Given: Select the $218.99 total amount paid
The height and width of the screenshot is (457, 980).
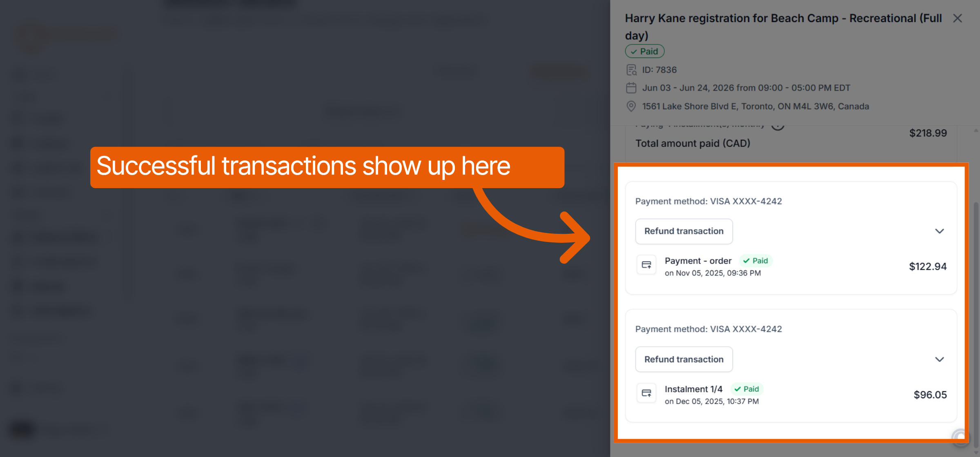Looking at the screenshot, I should [928, 133].
